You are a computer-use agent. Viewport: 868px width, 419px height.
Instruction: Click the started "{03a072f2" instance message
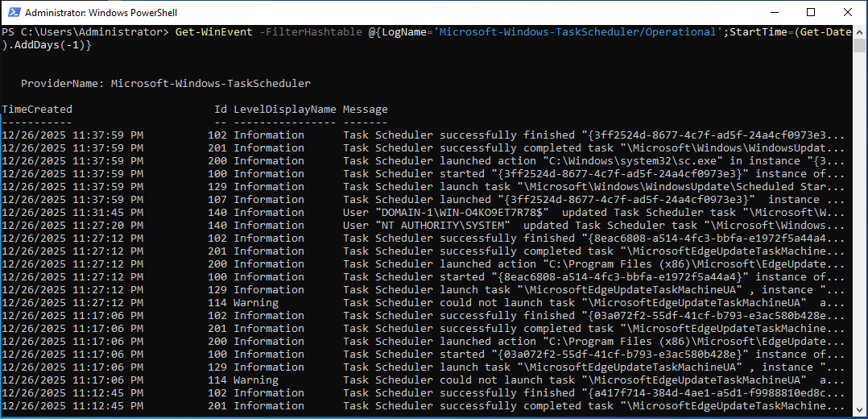[x=594, y=355]
